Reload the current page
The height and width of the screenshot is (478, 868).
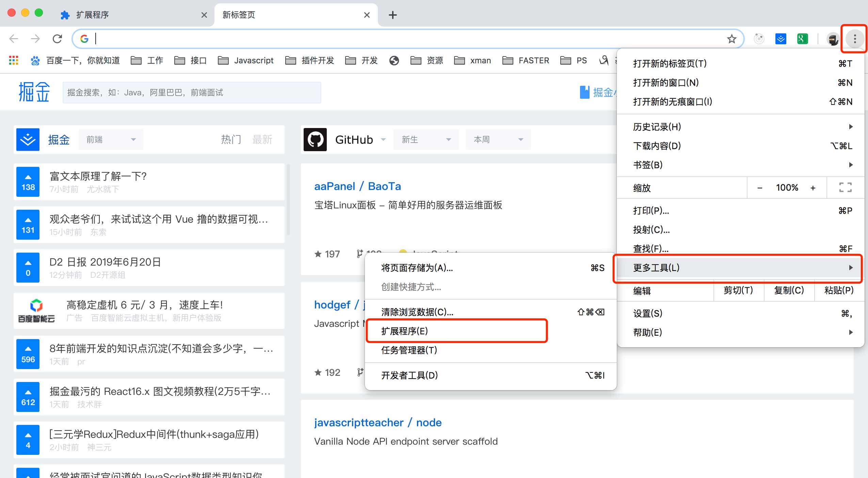pos(57,39)
